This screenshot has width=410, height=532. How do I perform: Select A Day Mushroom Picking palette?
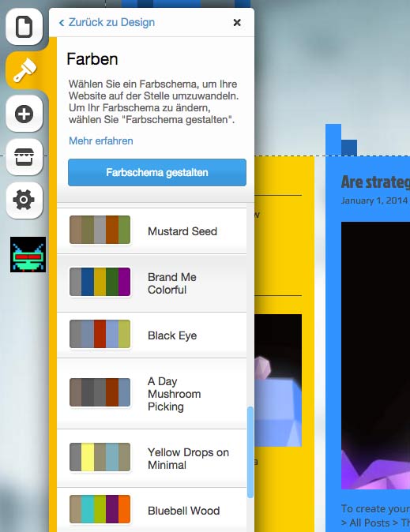152,394
